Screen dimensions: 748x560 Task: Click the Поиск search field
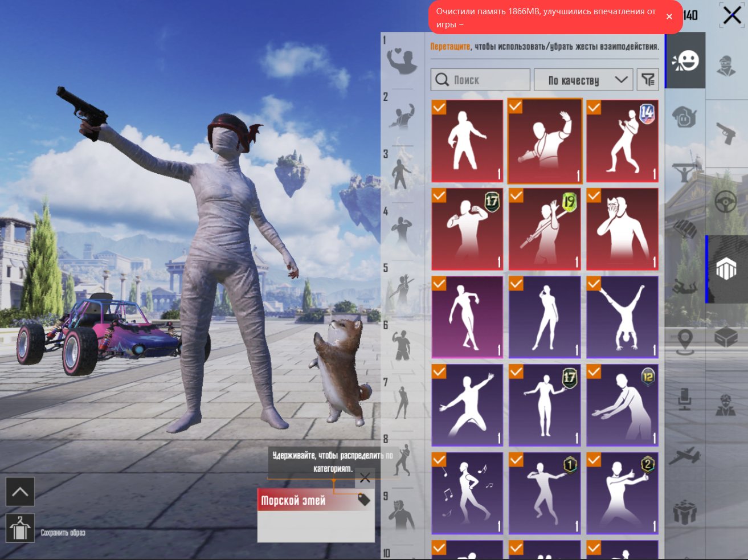pyautogui.click(x=480, y=80)
